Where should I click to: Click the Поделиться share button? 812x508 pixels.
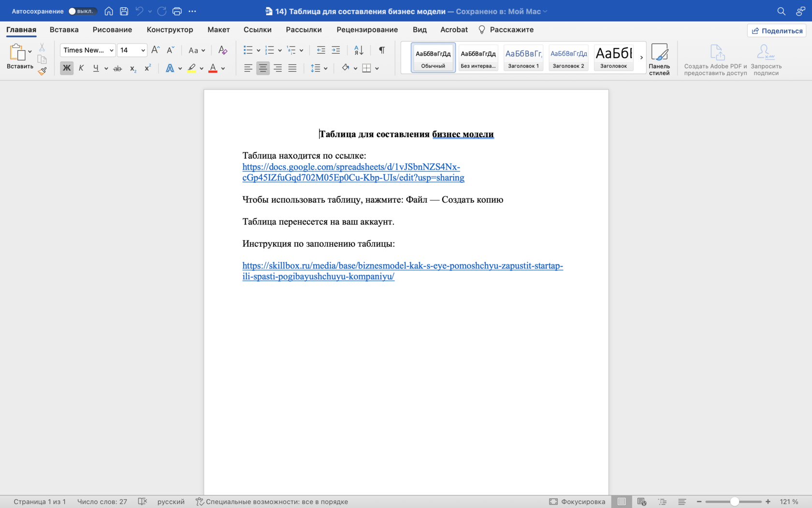coord(777,30)
